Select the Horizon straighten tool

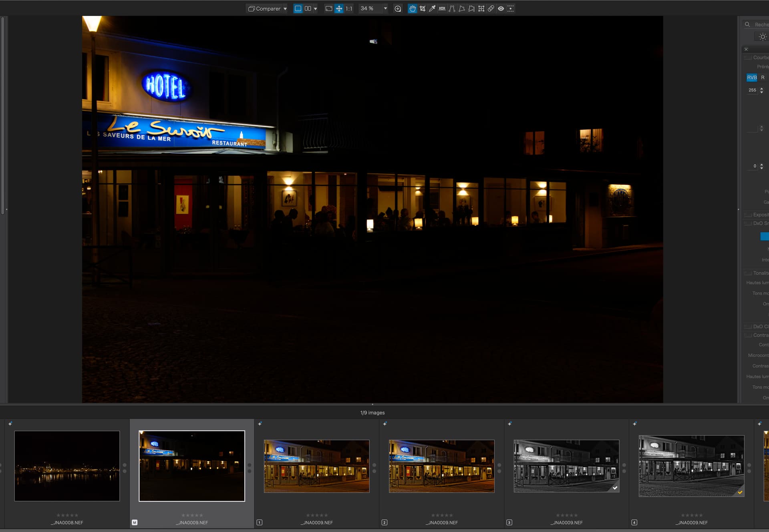[442, 8]
